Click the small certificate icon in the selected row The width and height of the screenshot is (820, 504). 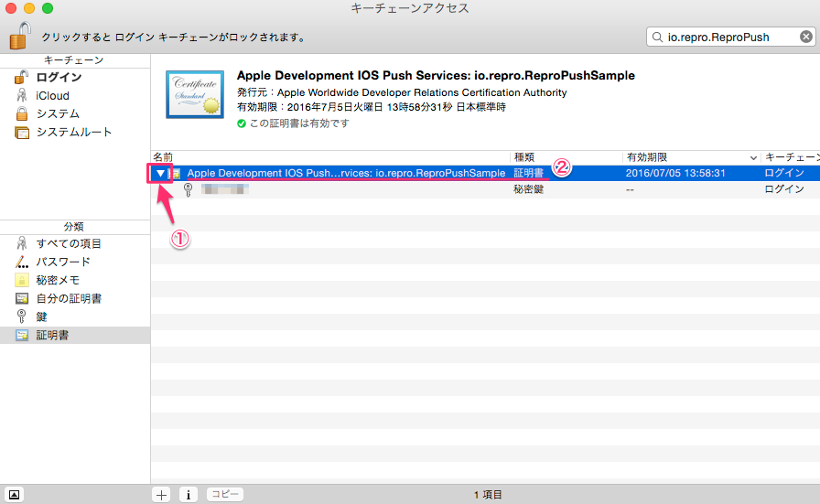click(x=177, y=173)
